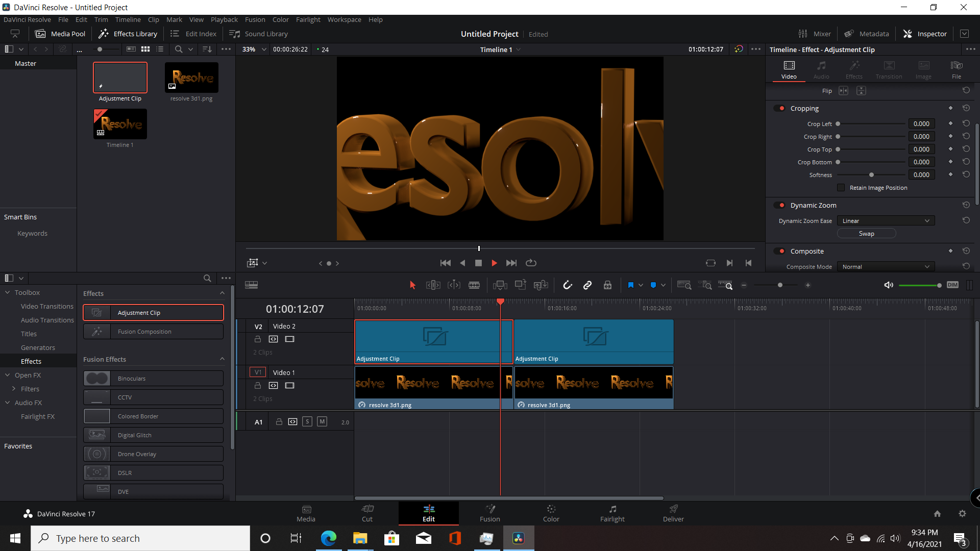Viewport: 980px width, 551px height.
Task: Mute audio with speaker icon
Action: pos(889,285)
